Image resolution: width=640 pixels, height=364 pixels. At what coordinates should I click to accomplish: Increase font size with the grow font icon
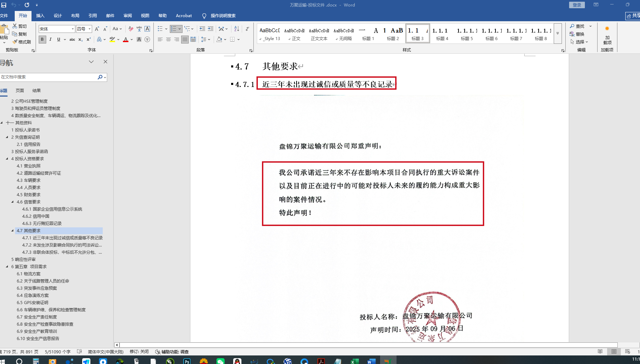97,29
